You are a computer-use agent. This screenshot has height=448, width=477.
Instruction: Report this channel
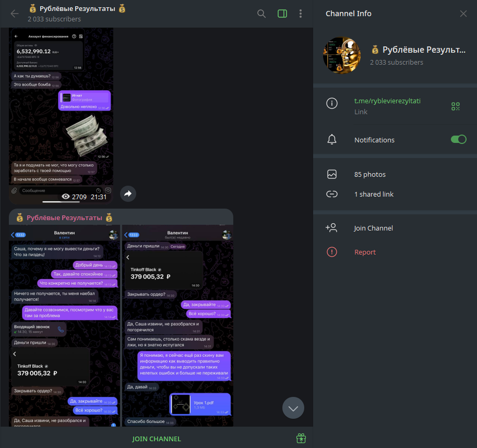[365, 252]
